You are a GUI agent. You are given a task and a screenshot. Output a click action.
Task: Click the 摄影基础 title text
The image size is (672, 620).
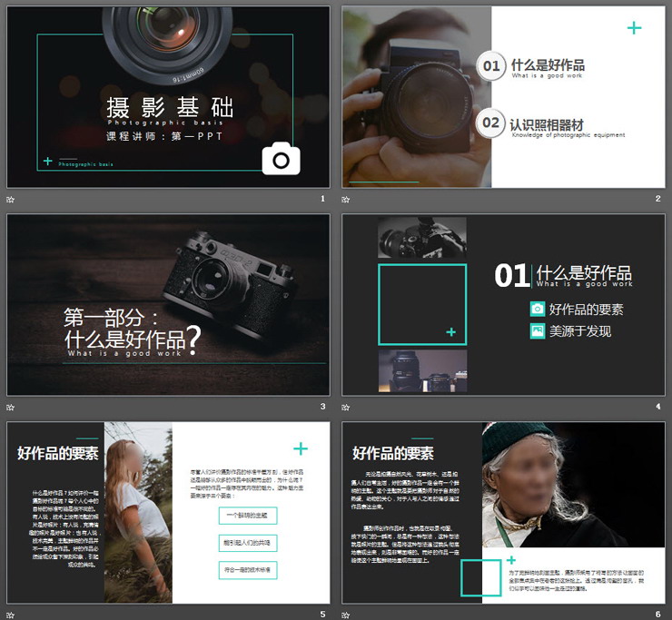[x=170, y=107]
